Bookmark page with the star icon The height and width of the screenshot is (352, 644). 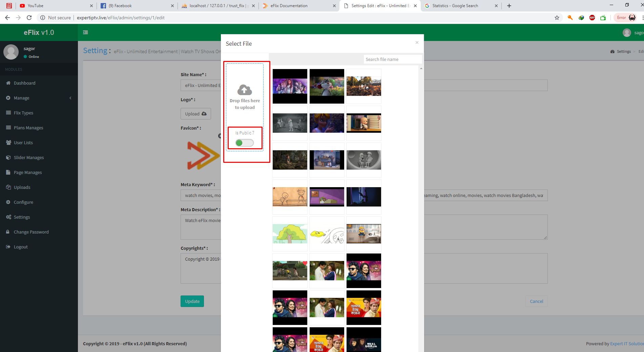click(x=557, y=18)
